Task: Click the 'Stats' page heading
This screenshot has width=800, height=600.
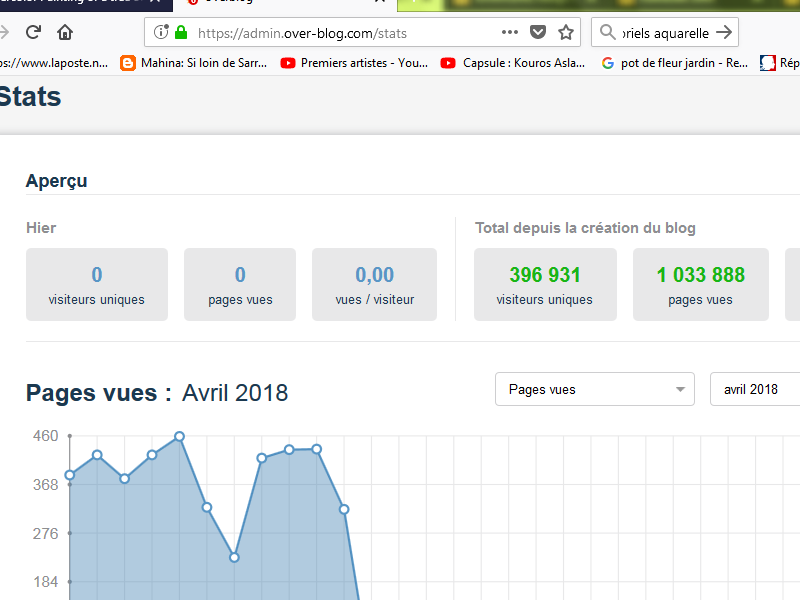Action: [30, 96]
